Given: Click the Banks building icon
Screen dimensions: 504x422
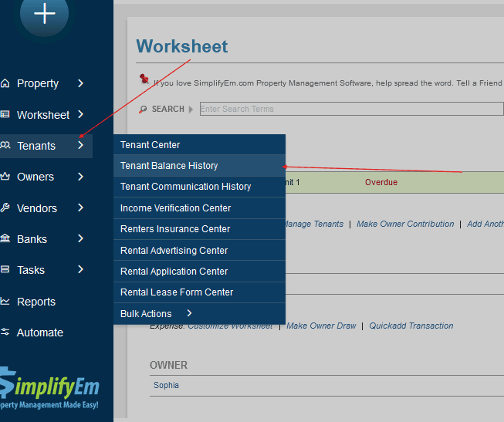Looking at the screenshot, I should (5, 239).
